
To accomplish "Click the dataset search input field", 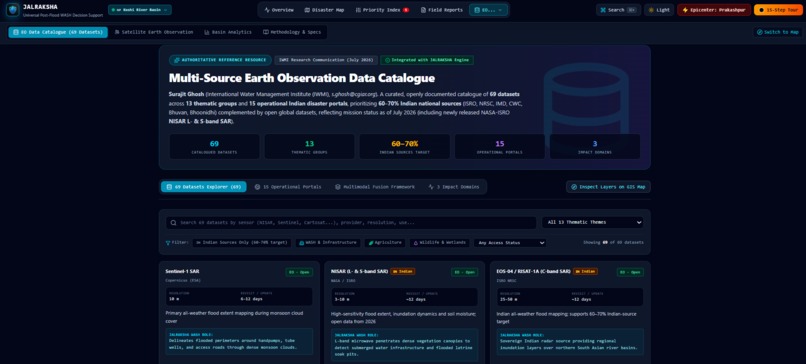I will 351,223.
